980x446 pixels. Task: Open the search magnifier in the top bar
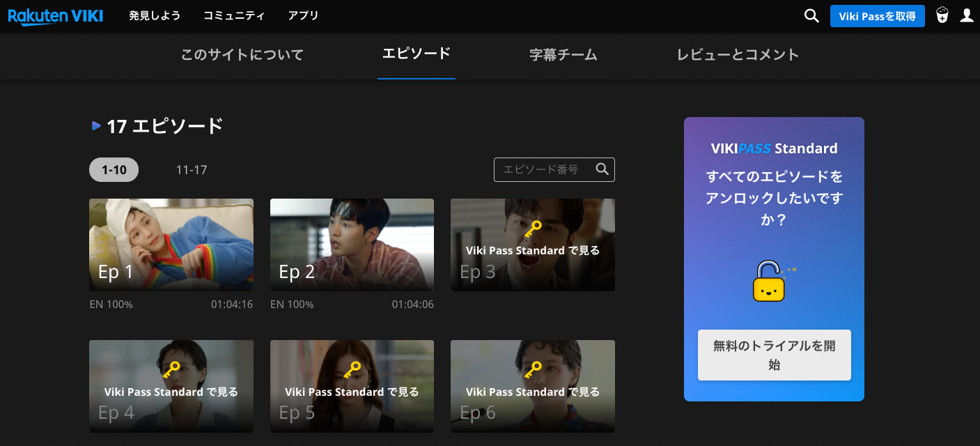[x=811, y=15]
